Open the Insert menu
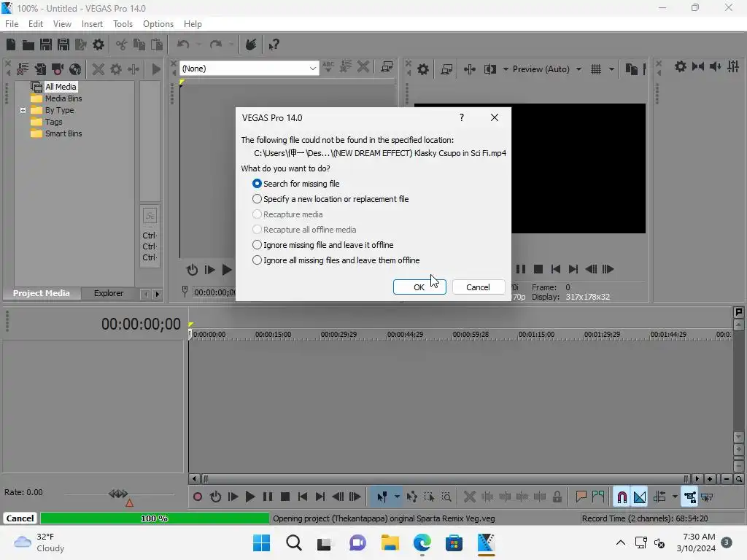This screenshot has width=747, height=560. click(x=92, y=24)
